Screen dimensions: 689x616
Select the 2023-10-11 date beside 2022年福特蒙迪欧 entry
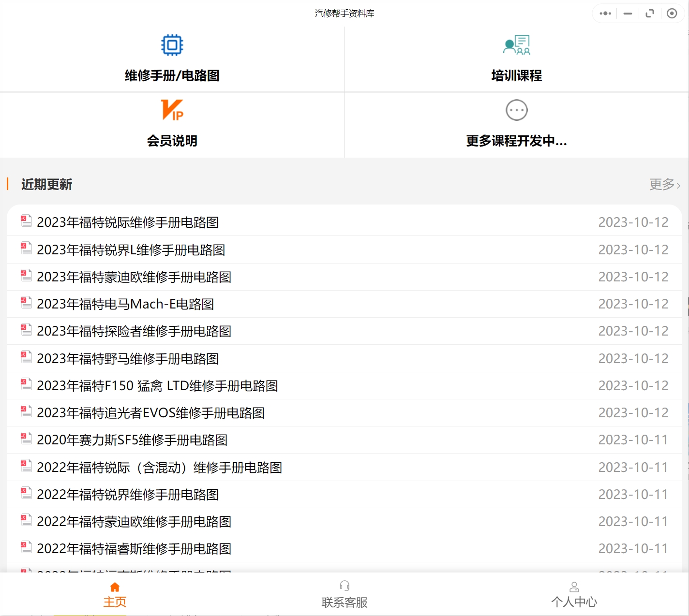[x=633, y=521]
